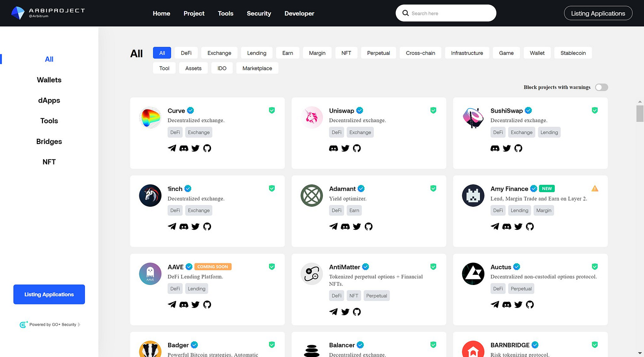This screenshot has height=357, width=644.
Task: Filter by Wallet category chip
Action: pyautogui.click(x=537, y=53)
